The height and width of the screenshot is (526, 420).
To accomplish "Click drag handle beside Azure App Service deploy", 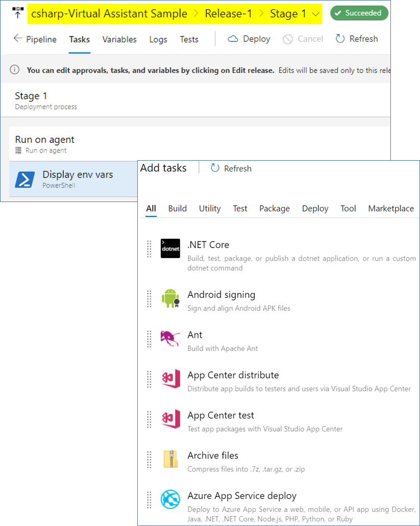I will (x=150, y=500).
